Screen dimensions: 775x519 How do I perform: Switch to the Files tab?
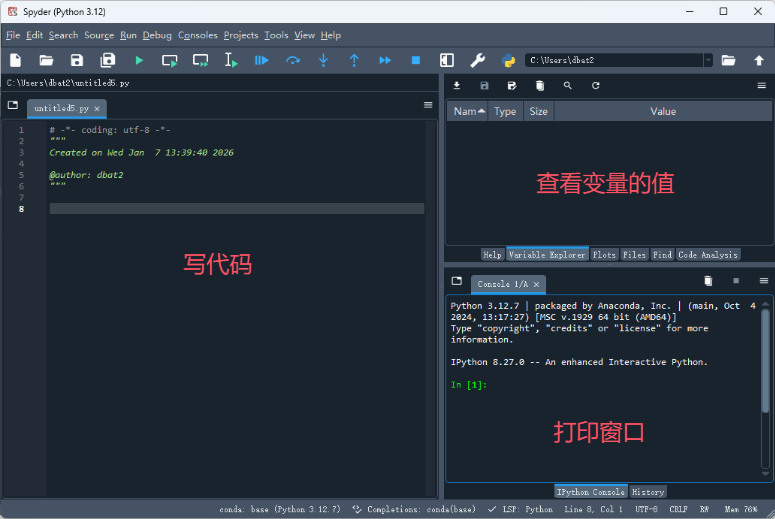[x=634, y=255]
